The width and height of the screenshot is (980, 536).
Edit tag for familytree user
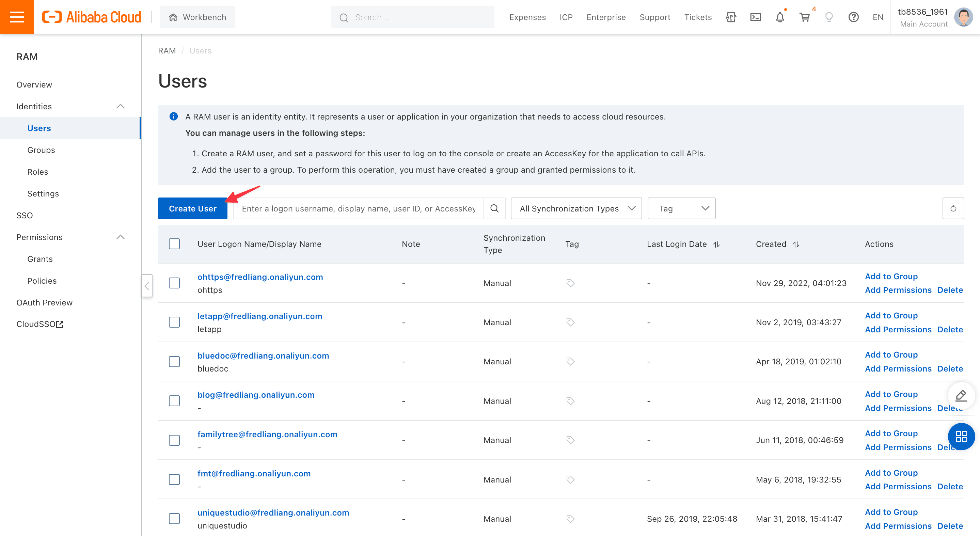(570, 440)
